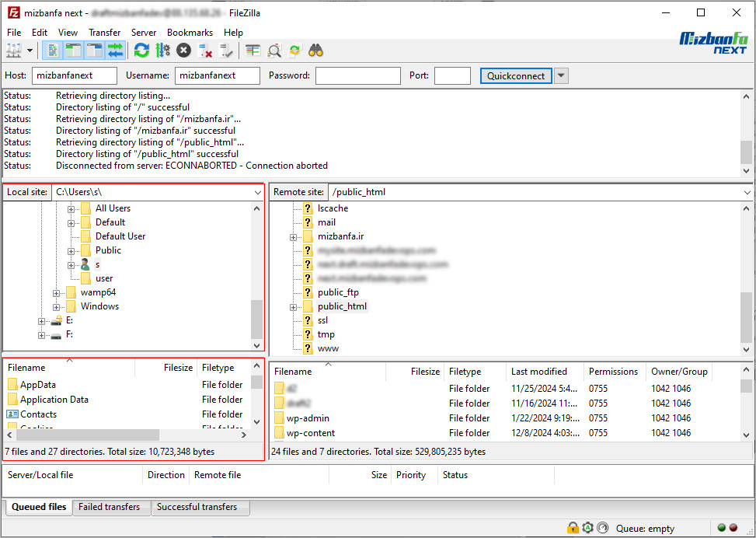
Task: Open the directory listing filters dialog
Action: pos(253,51)
